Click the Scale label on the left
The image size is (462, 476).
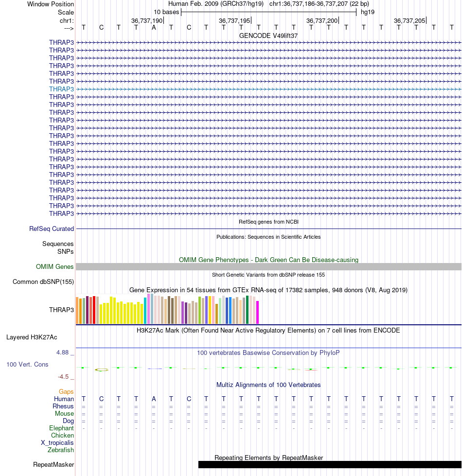click(x=66, y=13)
